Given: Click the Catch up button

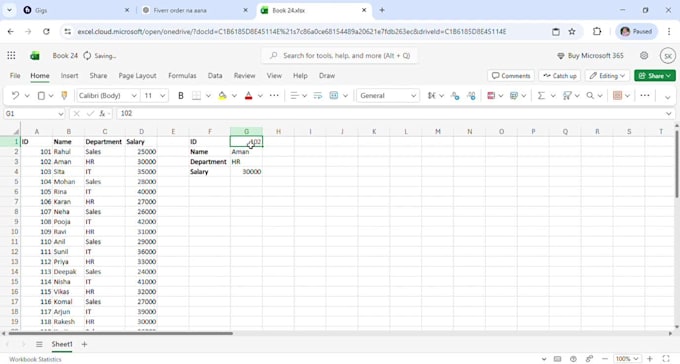Looking at the screenshot, I should (x=560, y=75).
